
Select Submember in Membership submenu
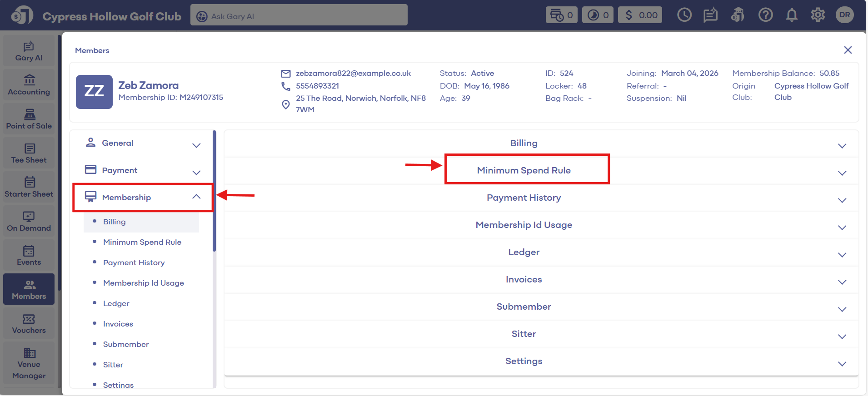[x=126, y=344]
